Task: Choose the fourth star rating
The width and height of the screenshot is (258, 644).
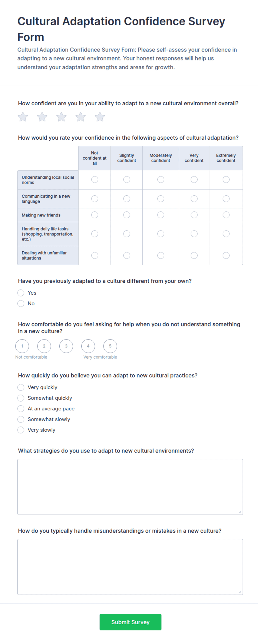Action: click(81, 117)
